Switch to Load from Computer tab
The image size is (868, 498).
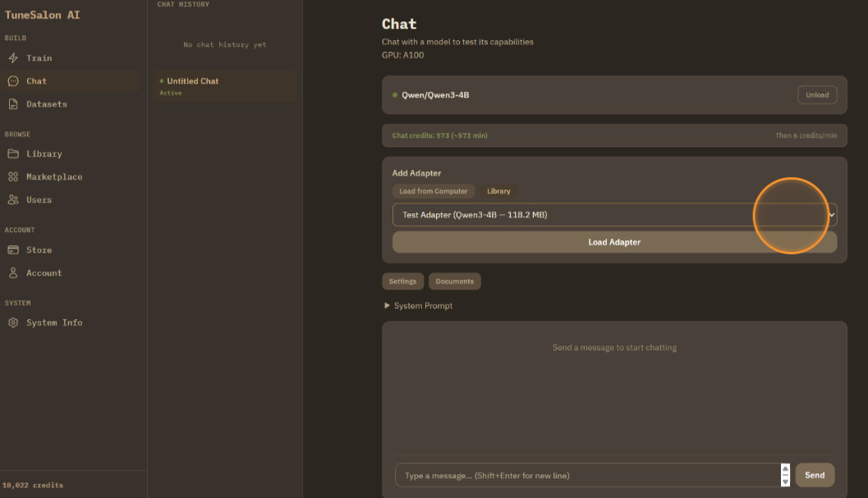coord(434,191)
